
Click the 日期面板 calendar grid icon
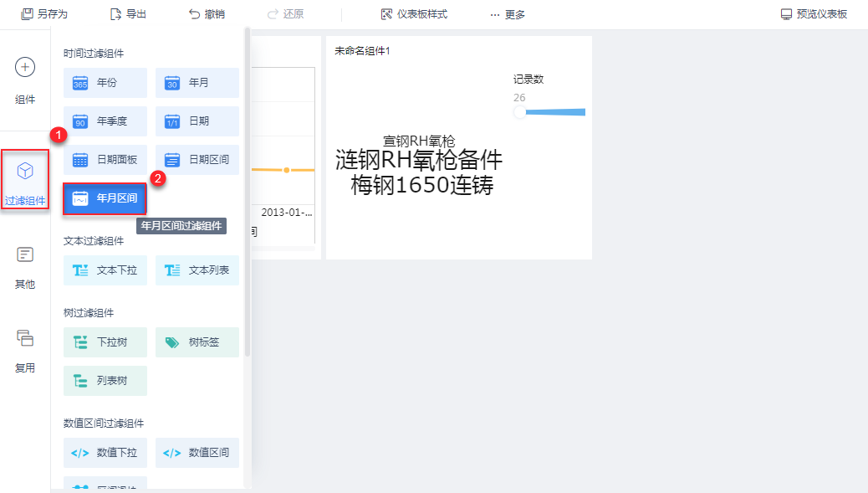point(80,160)
